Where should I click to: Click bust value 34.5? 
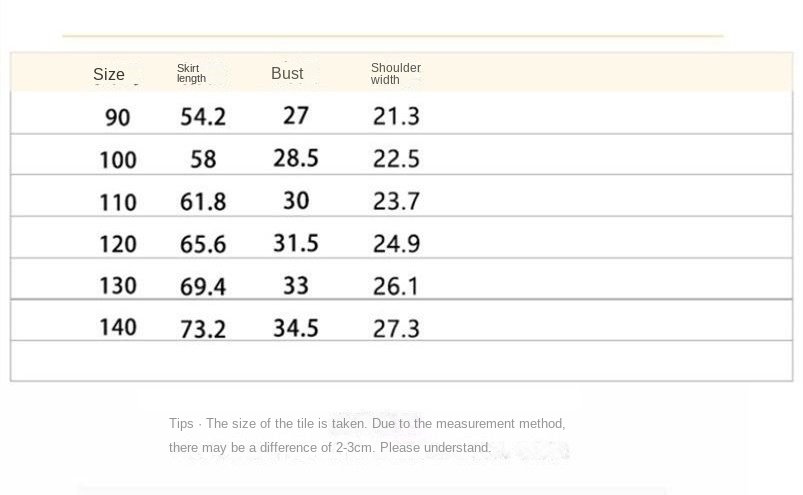296,327
